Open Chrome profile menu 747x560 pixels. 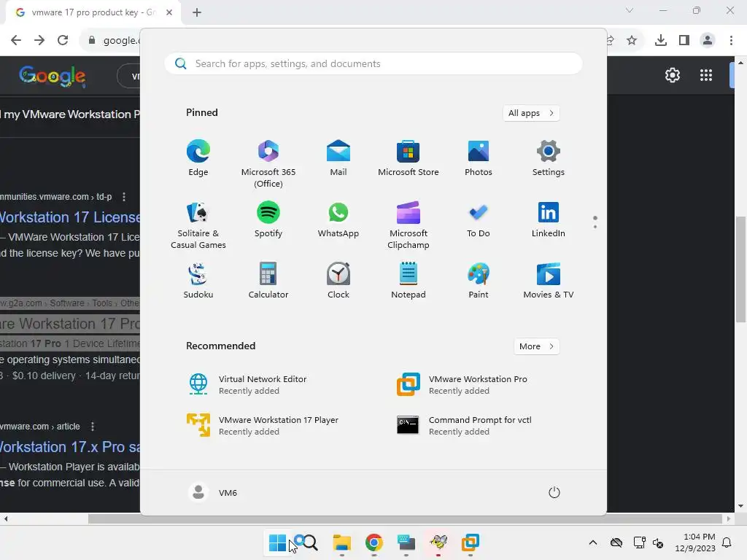point(708,40)
